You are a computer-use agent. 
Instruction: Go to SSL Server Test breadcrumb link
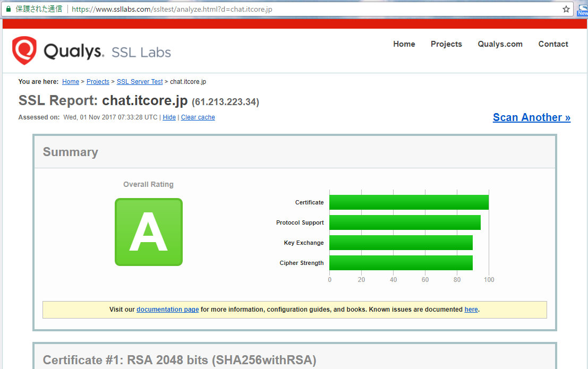(140, 82)
